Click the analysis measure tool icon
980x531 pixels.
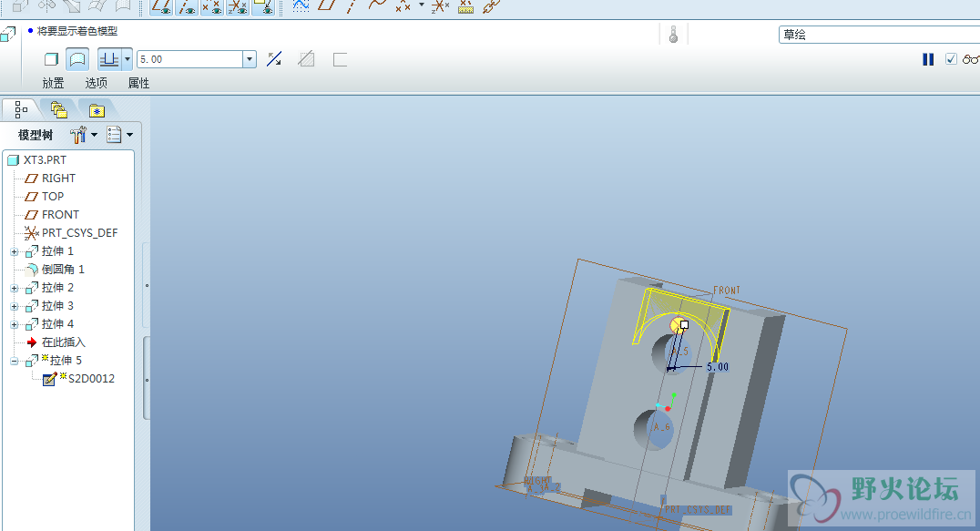click(x=465, y=6)
